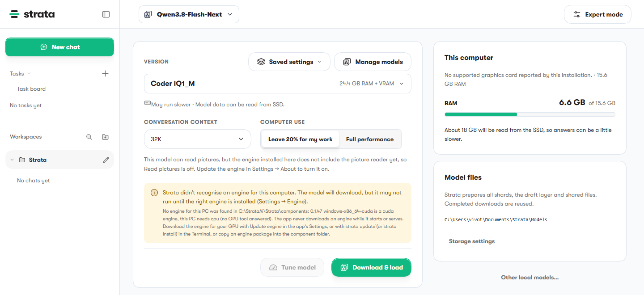
Task: Open the 32K conversation context dropdown
Action: (x=198, y=139)
